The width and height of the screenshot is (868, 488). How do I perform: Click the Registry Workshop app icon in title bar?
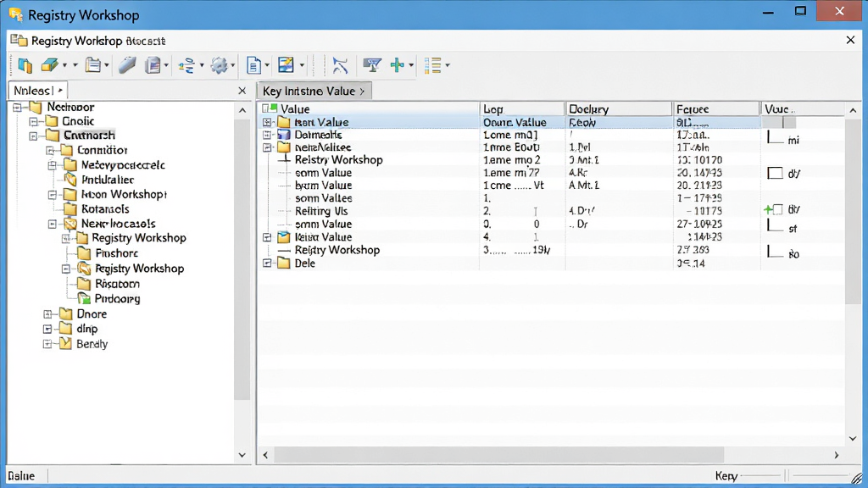coord(17,14)
